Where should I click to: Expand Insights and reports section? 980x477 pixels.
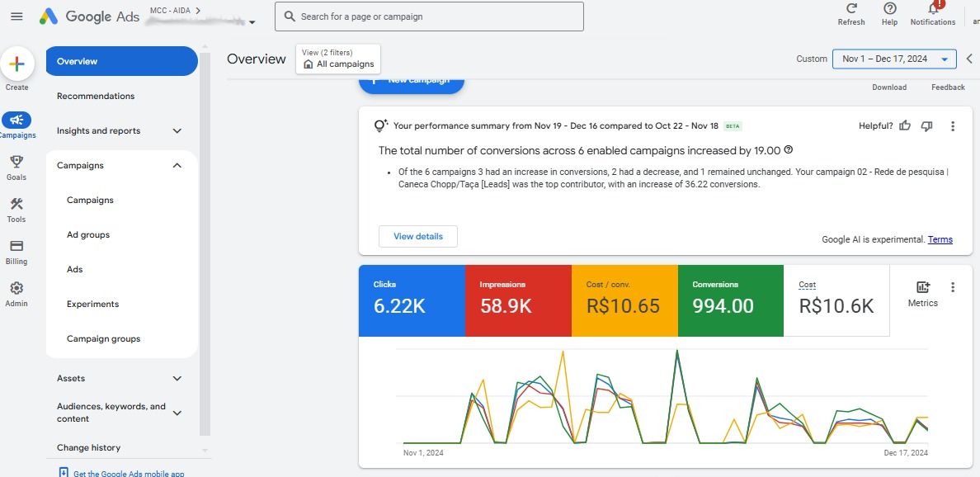tap(177, 130)
